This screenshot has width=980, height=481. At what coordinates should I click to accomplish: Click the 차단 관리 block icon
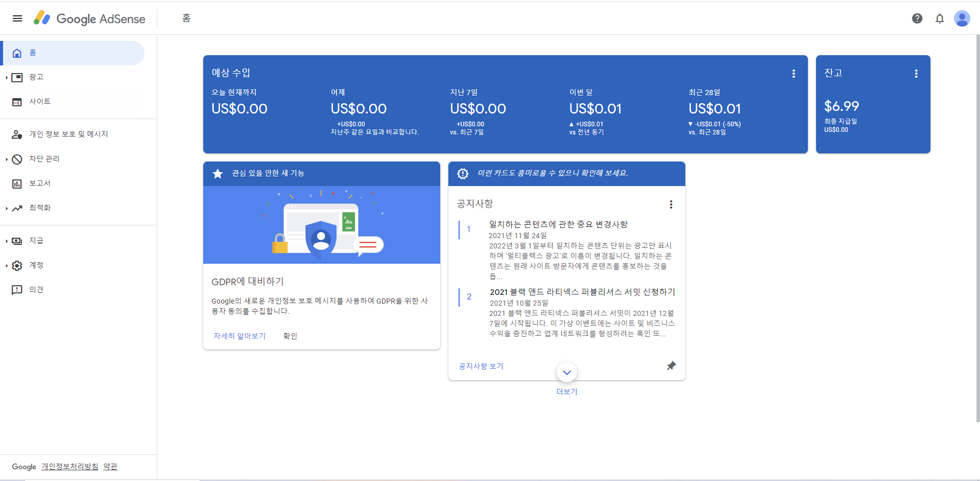point(17,159)
